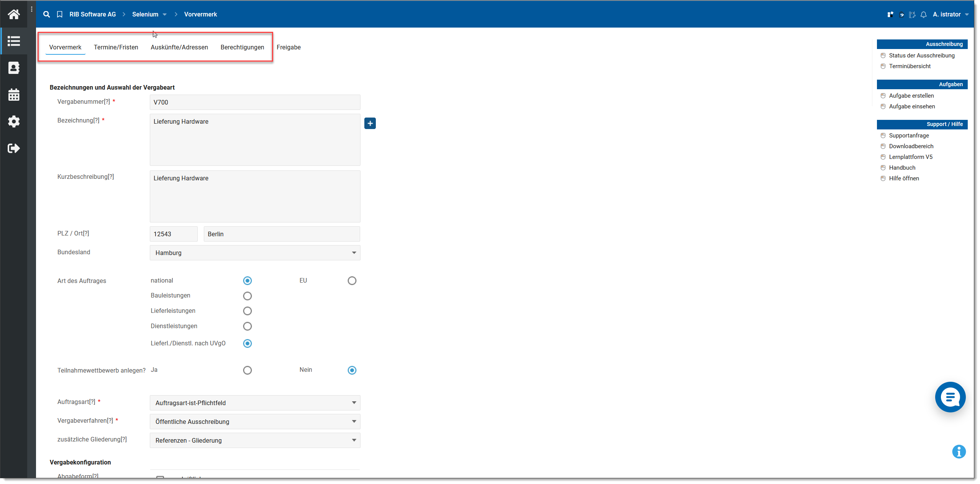Click the blue info circle icon
The width and height of the screenshot is (980, 484).
coord(959,452)
